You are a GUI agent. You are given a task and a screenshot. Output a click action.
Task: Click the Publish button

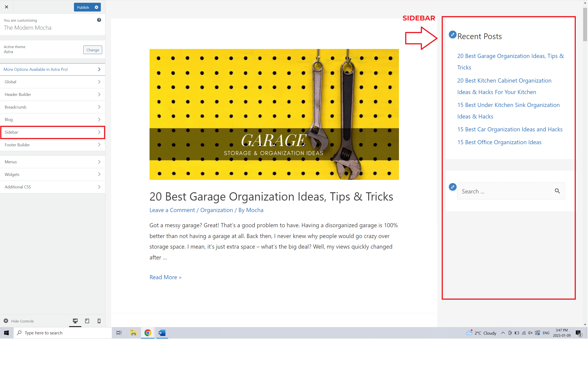click(x=83, y=7)
